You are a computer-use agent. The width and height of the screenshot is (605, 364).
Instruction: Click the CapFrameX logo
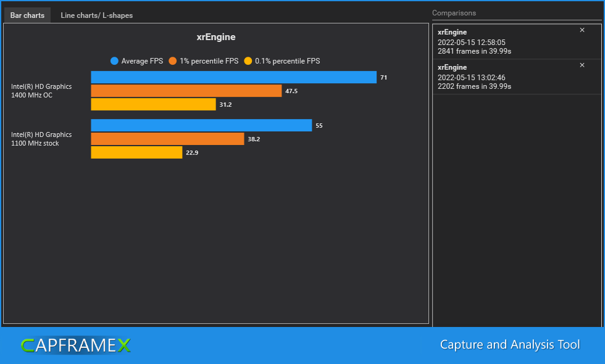pos(75,345)
